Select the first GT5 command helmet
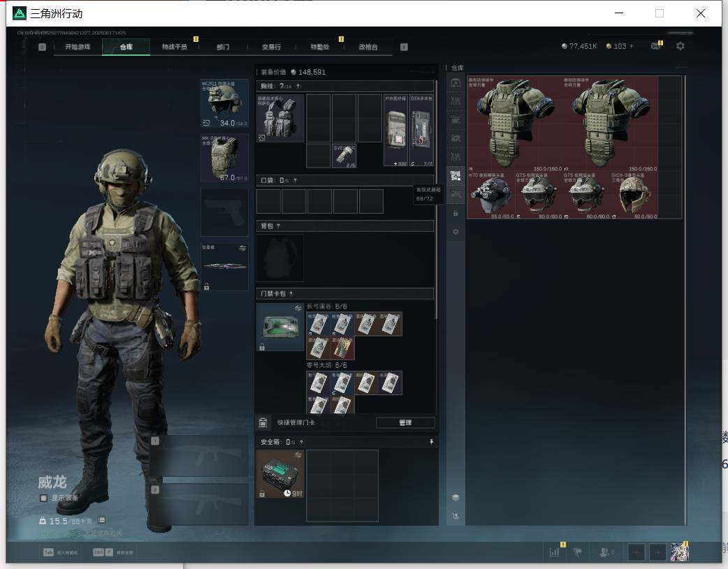 point(539,195)
